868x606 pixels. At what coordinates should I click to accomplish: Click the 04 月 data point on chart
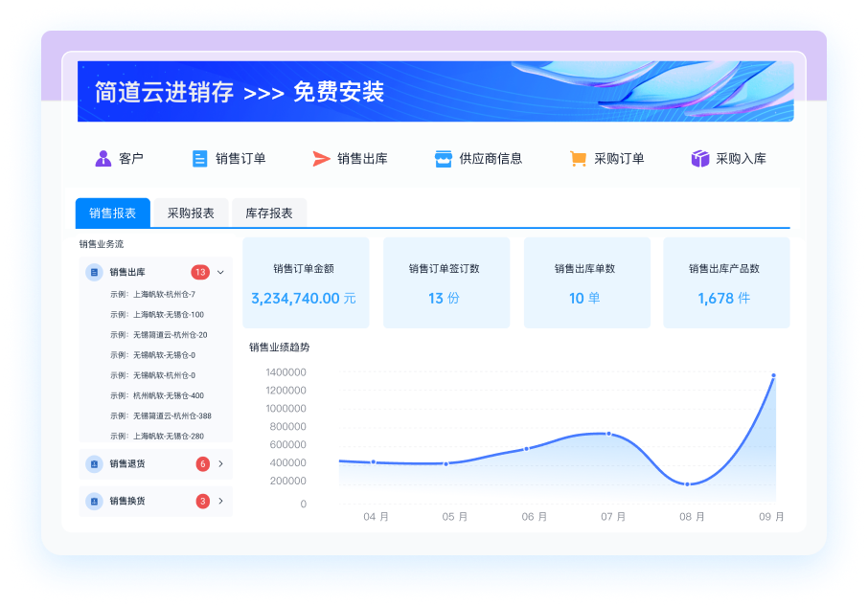[374, 462]
